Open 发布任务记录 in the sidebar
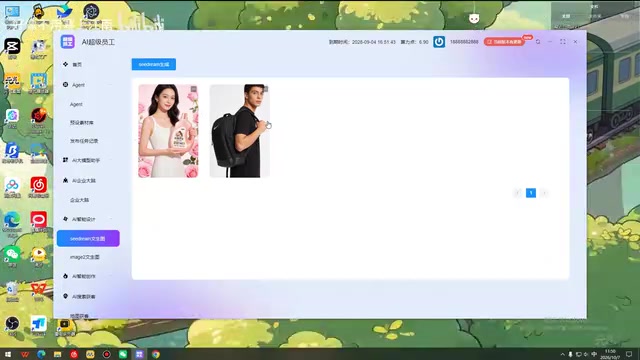The width and height of the screenshot is (640, 360). coord(84,141)
